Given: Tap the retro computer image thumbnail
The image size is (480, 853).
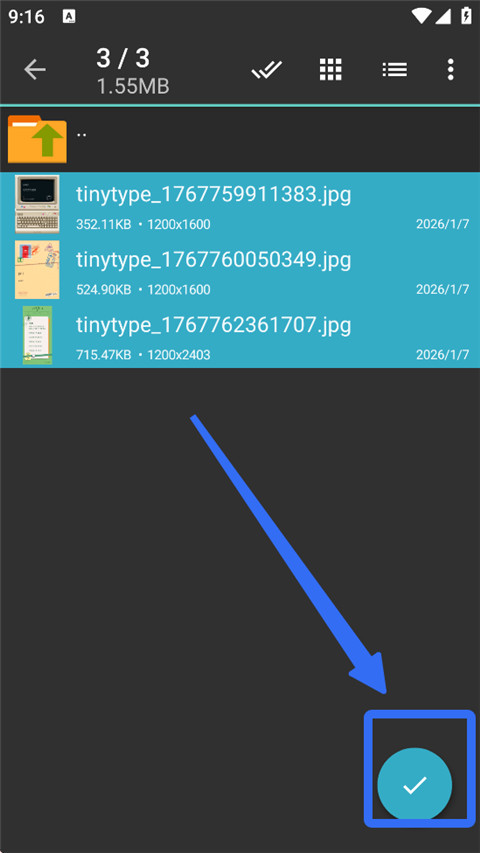Looking at the screenshot, I should [37, 204].
